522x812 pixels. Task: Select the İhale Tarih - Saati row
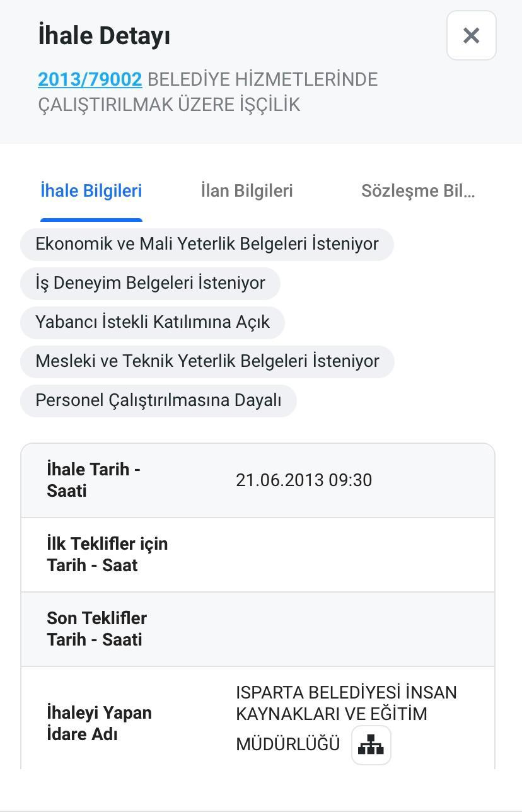tap(258, 480)
